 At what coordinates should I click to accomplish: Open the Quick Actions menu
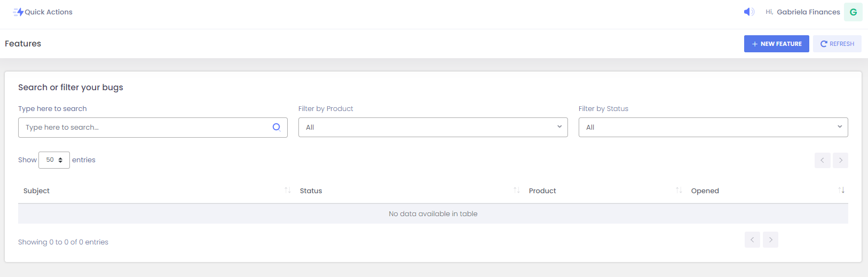click(x=48, y=12)
